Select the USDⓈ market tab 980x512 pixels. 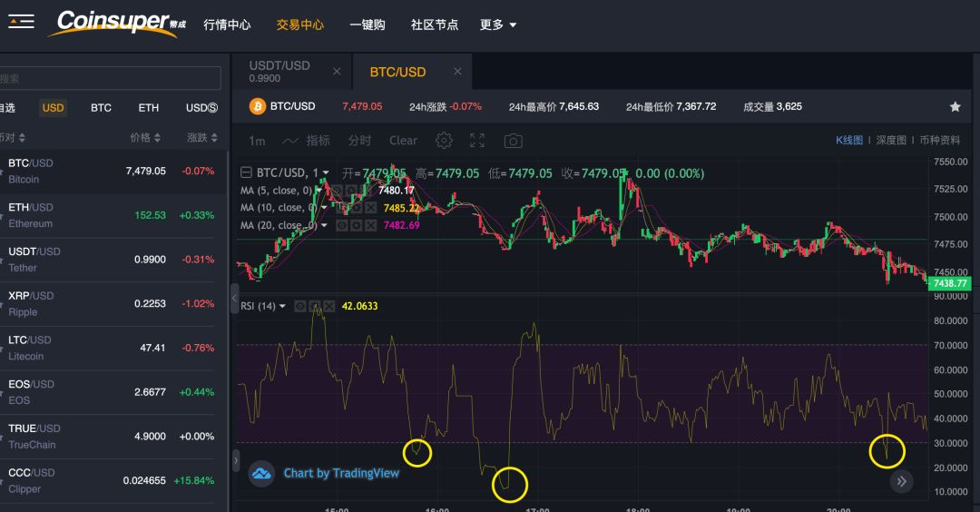point(201,107)
